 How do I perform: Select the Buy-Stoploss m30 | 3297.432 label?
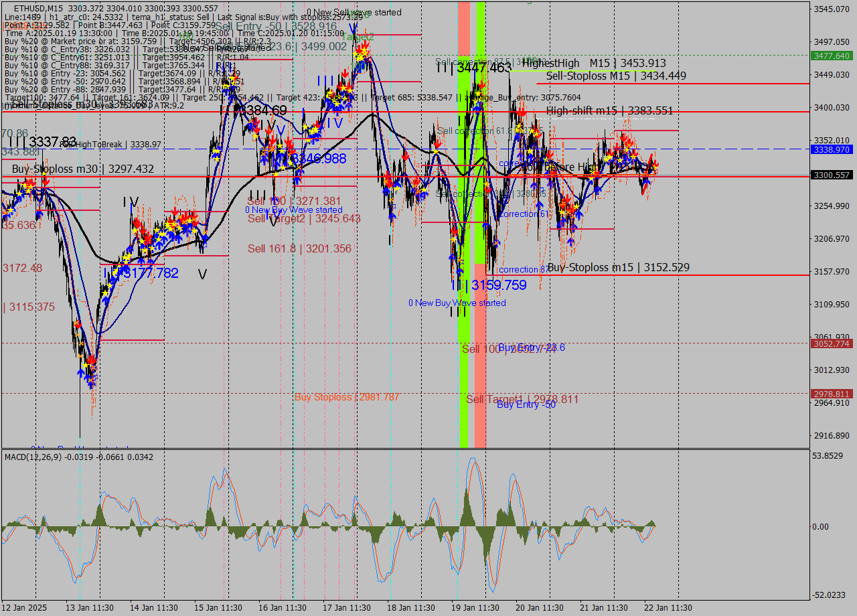pos(83,169)
